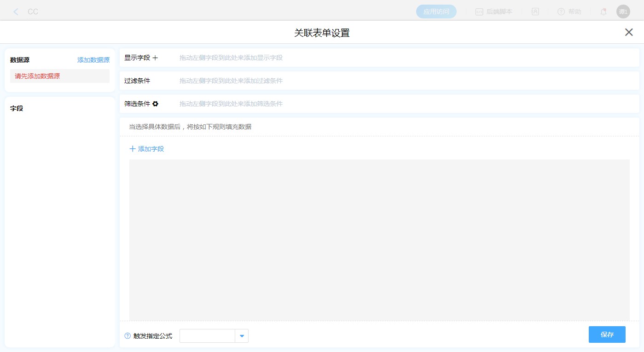Click the back arrow beside CC
This screenshot has height=352, width=644.
[16, 12]
